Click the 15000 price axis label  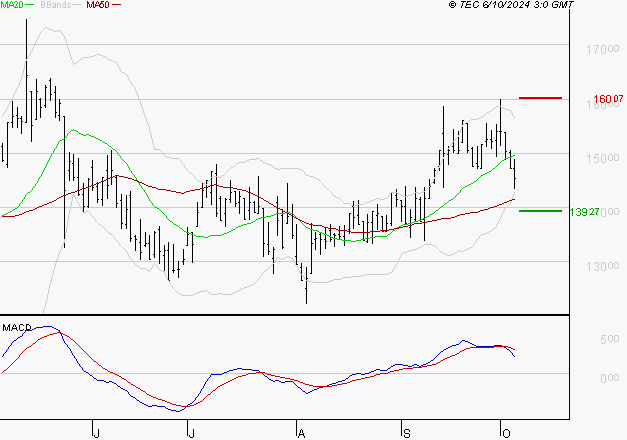pyautogui.click(x=603, y=158)
